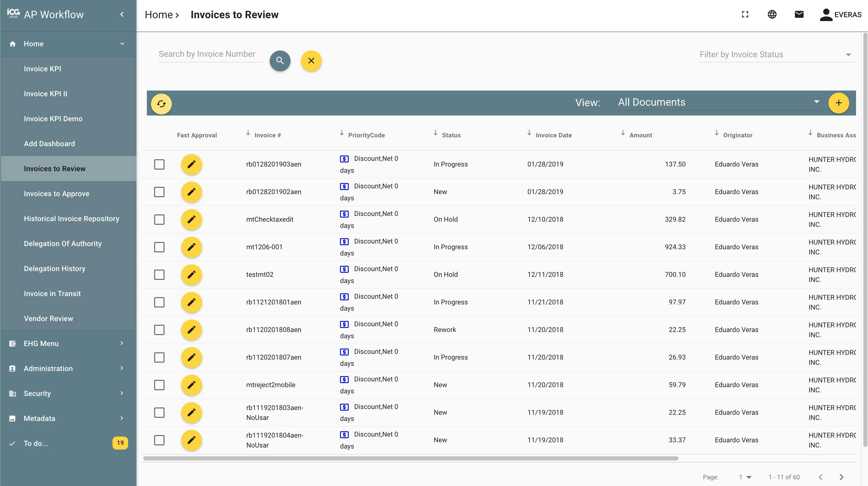Select checkbox for rb1120201807aen
Image resolution: width=868 pixels, height=486 pixels.
pos(159,357)
